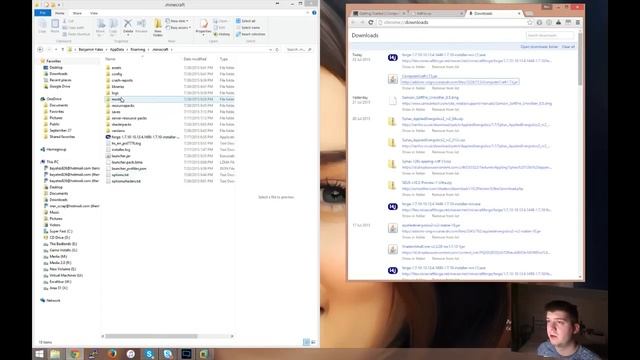Click the Explorer horizontal scrollbar
Screen dimensions: 640x360
151,336
